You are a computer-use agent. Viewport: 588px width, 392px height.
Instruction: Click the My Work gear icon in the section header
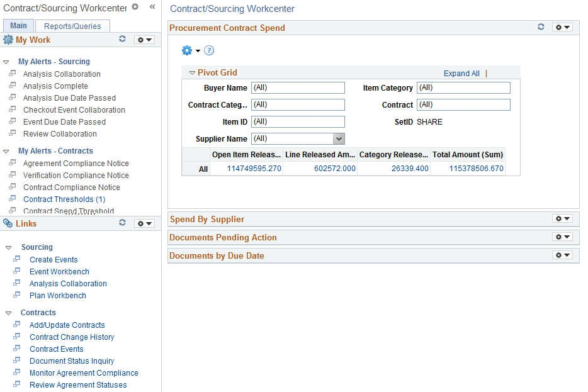(8, 40)
